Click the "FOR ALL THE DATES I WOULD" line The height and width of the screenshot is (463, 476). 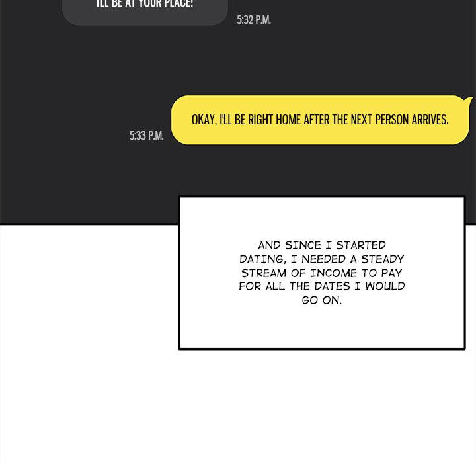[x=322, y=286]
